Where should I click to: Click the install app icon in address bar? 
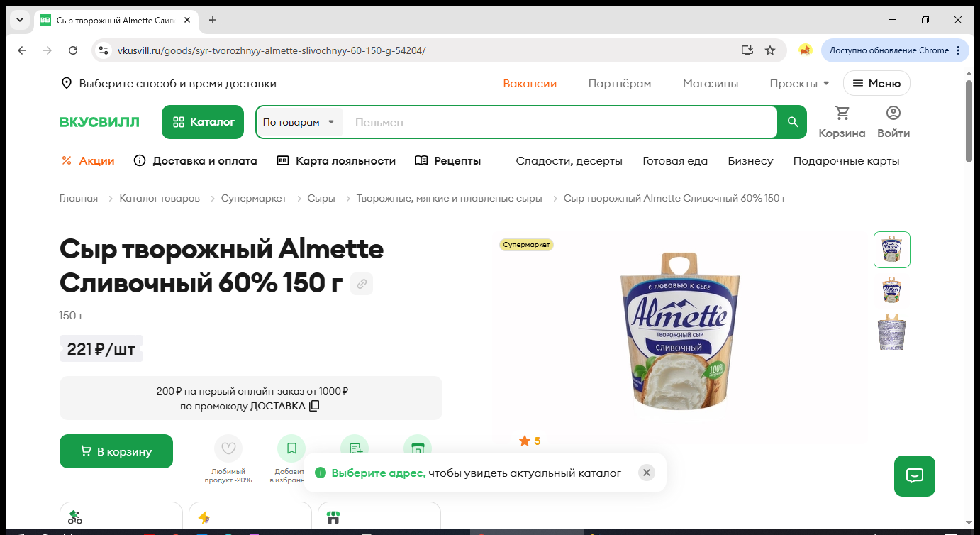click(747, 50)
